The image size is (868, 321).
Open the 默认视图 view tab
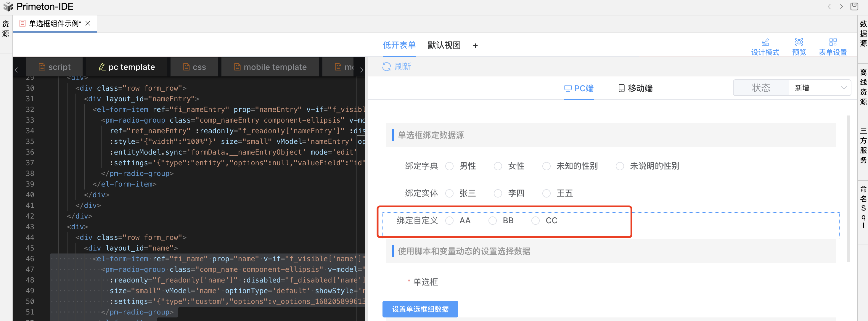tap(444, 45)
